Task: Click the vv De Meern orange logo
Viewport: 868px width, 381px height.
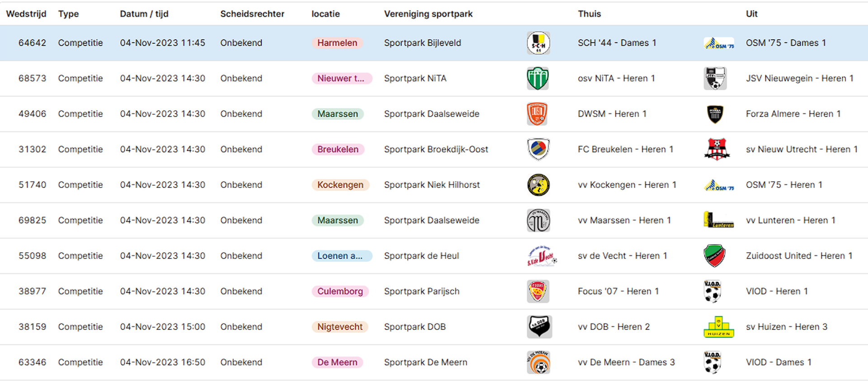Action: point(538,362)
